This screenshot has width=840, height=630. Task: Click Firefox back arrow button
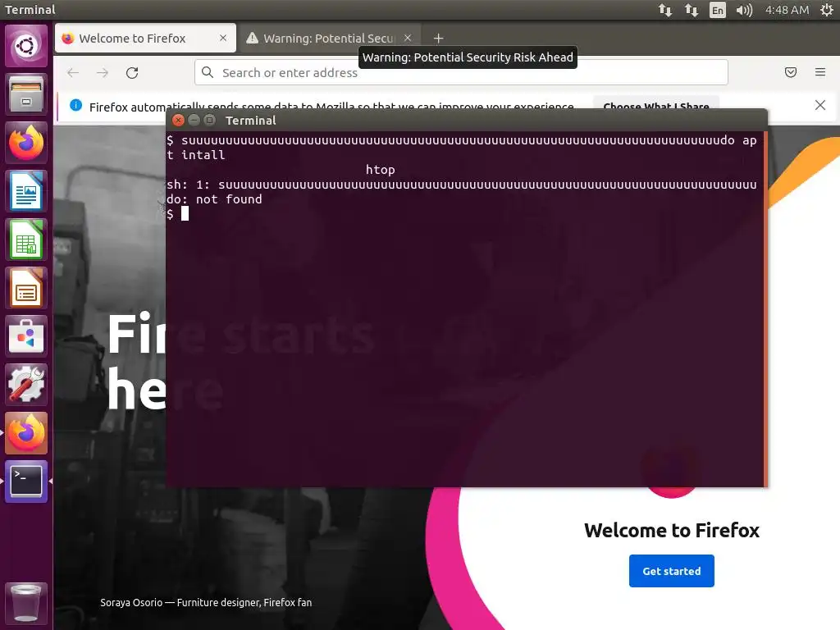point(73,73)
